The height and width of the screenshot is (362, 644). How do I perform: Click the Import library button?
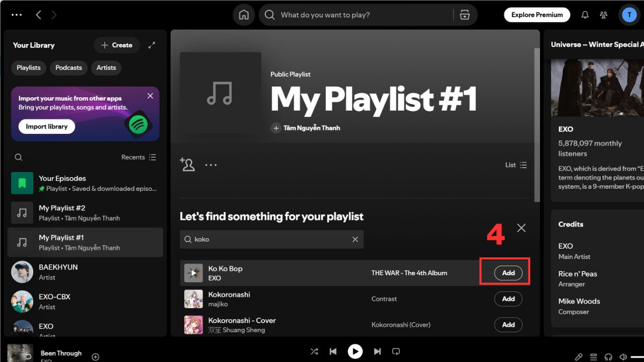point(47,127)
